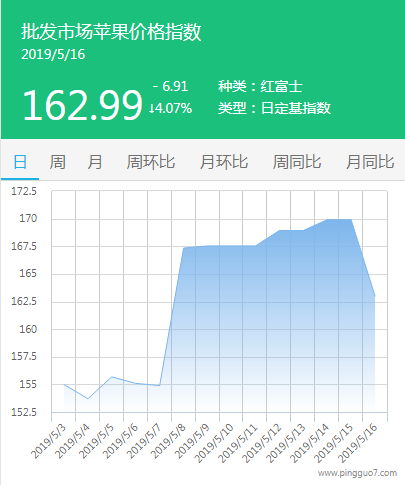
Task: Open the 周环比 tab
Action: coord(151,162)
